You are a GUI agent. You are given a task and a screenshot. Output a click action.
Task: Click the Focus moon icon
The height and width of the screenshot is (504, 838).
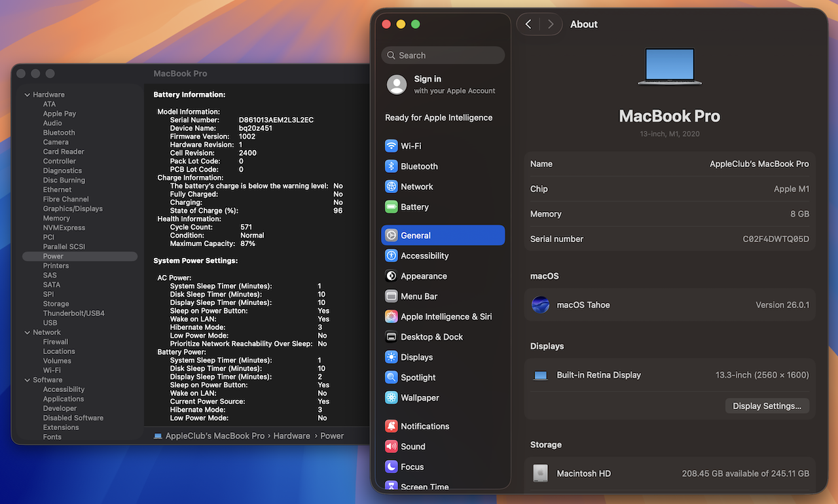[x=391, y=467]
